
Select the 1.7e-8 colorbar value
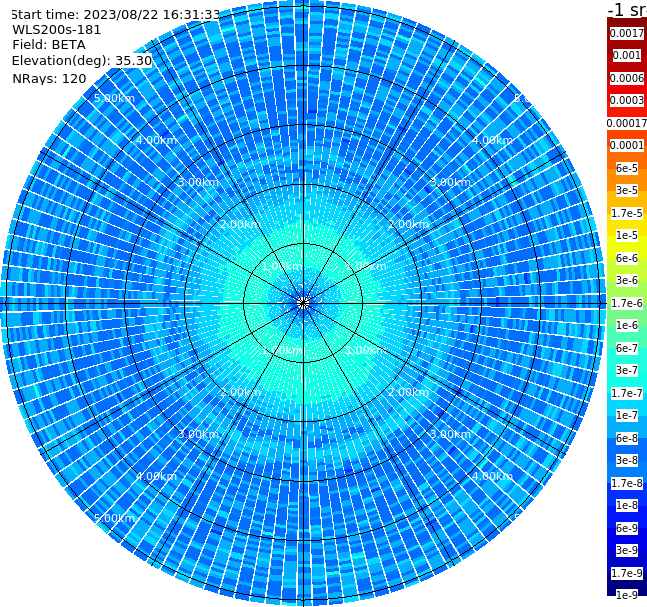[627, 483]
